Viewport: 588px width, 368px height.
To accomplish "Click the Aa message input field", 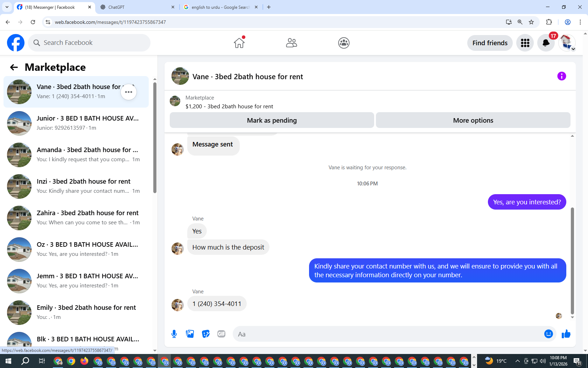I will tap(387, 334).
